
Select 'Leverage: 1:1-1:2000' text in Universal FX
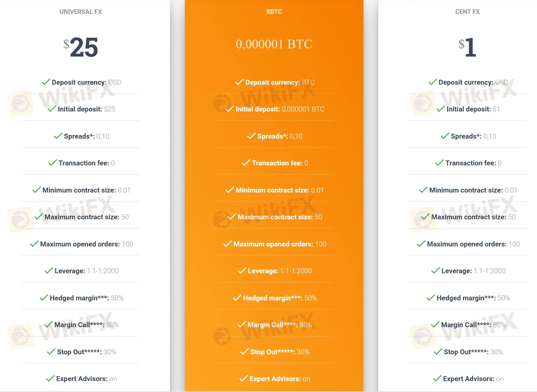point(87,271)
